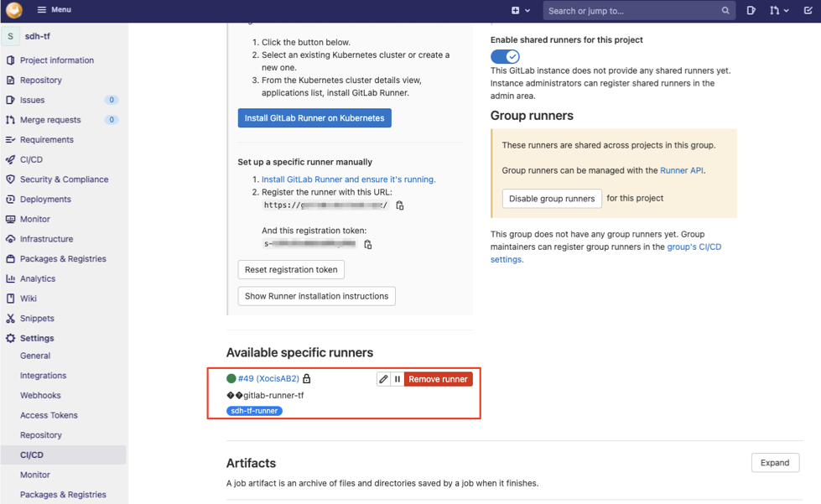Image resolution: width=821 pixels, height=504 pixels.
Task: Copy the registration token
Action: click(367, 244)
